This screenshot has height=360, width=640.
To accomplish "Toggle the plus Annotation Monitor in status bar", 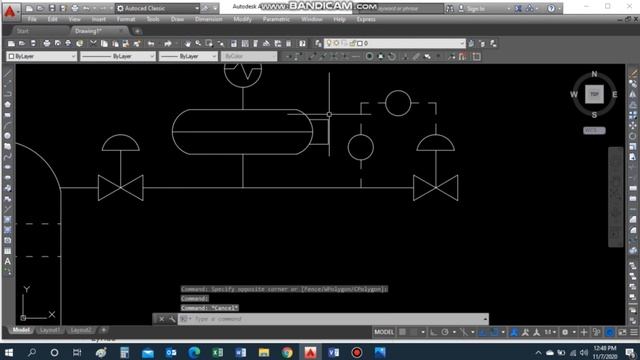I will (x=584, y=332).
